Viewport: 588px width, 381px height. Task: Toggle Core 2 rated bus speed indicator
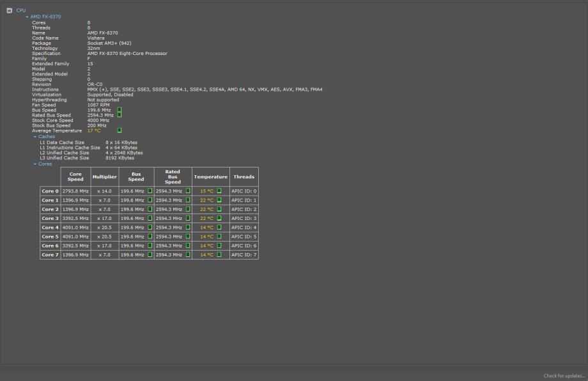tap(188, 209)
